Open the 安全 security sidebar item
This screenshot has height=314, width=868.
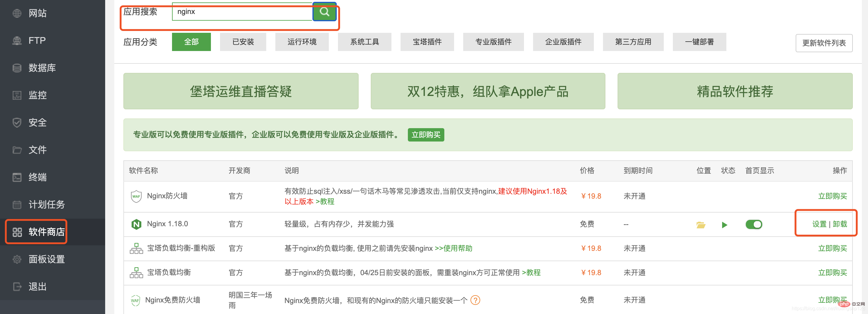(x=38, y=122)
